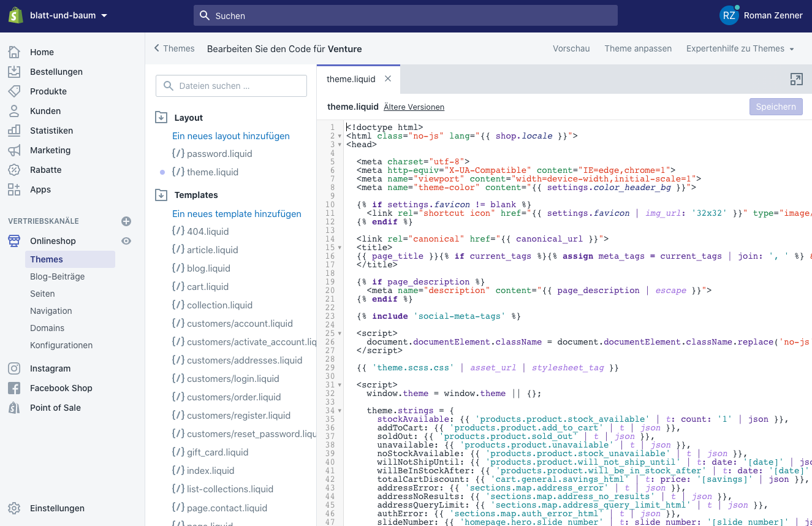Focus the Suchen search bar
Viewport: 812px width, 526px height.
pos(405,15)
